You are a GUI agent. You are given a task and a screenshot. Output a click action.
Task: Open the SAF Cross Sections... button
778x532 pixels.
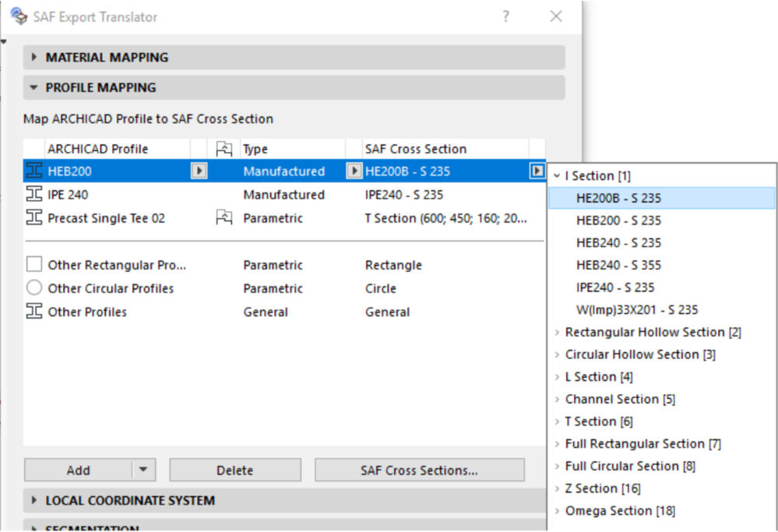tap(420, 470)
